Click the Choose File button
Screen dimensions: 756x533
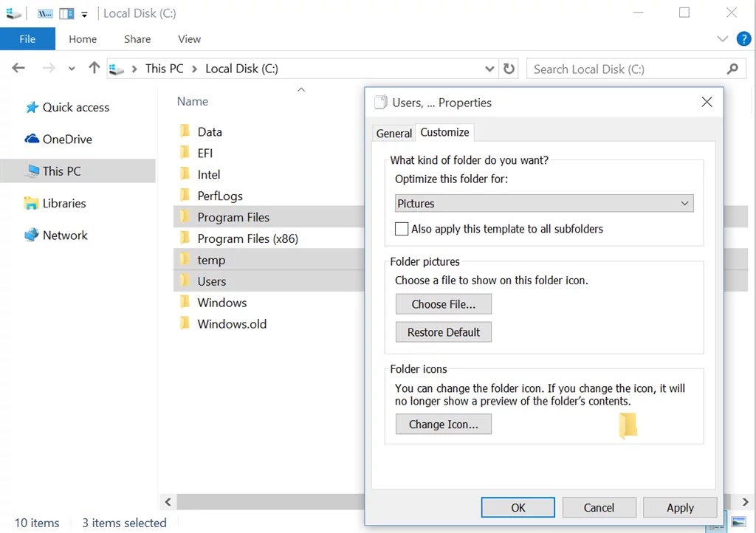click(x=443, y=303)
